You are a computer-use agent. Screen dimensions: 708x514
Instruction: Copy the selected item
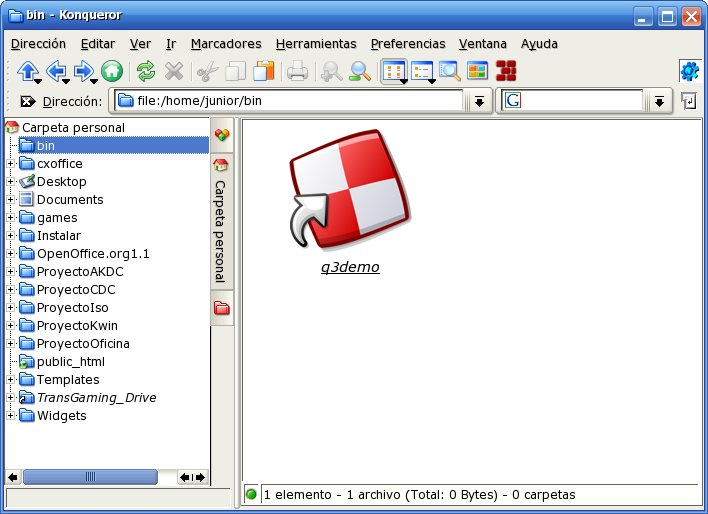click(235, 71)
